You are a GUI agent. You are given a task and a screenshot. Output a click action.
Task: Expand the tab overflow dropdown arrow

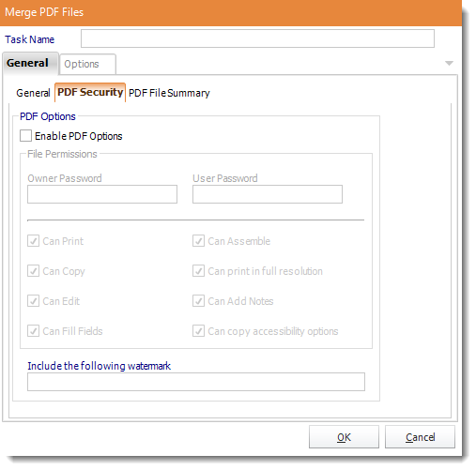(449, 63)
